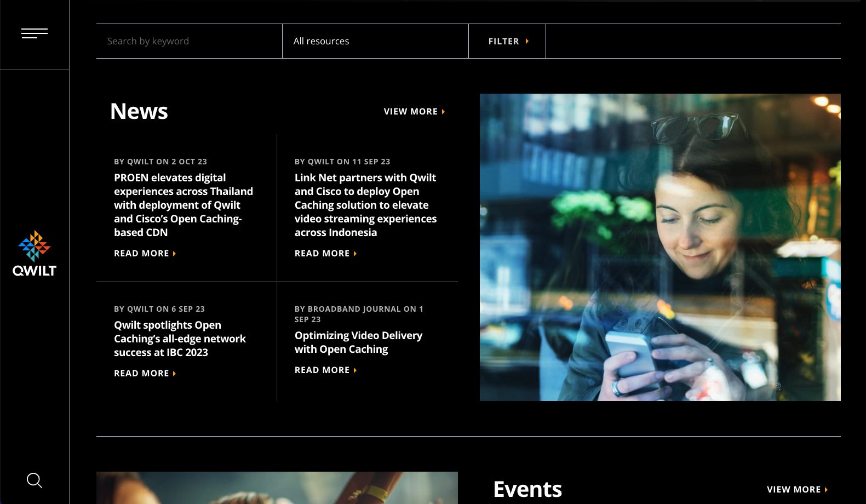Viewport: 866px width, 504px height.
Task: Click View More in News section
Action: point(415,112)
